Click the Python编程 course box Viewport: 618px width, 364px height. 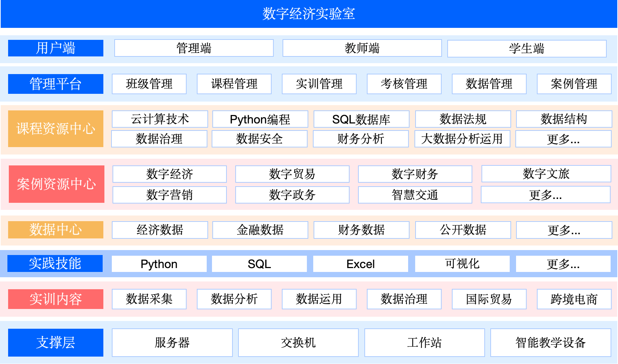pos(260,119)
